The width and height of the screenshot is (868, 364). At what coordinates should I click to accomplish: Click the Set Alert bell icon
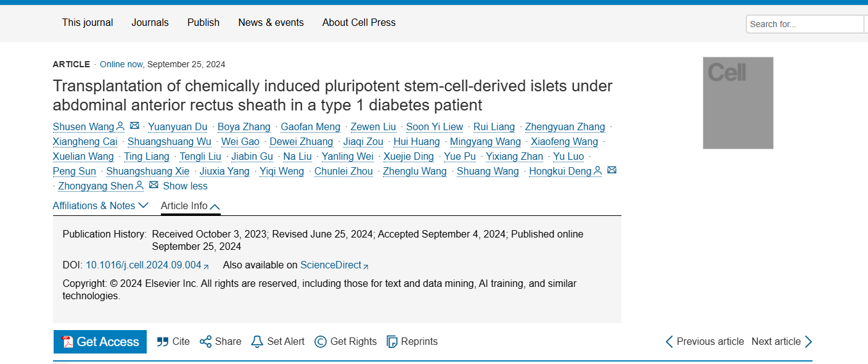click(257, 342)
